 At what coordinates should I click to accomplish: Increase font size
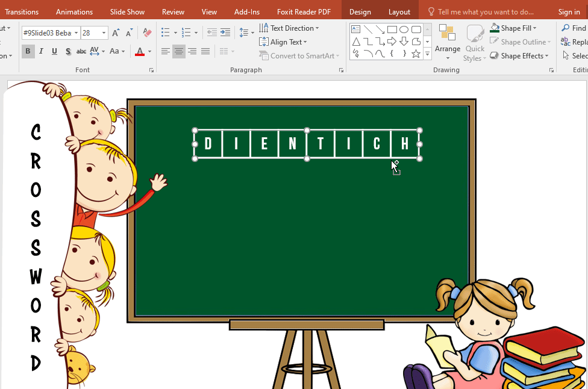[116, 33]
